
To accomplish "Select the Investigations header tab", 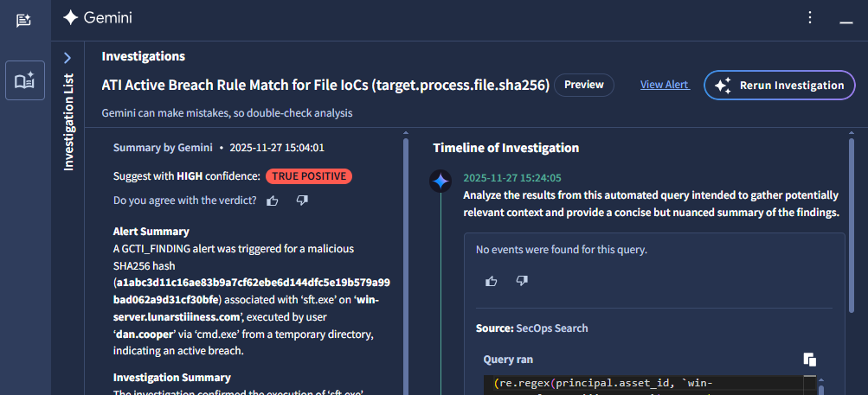I will coord(143,56).
